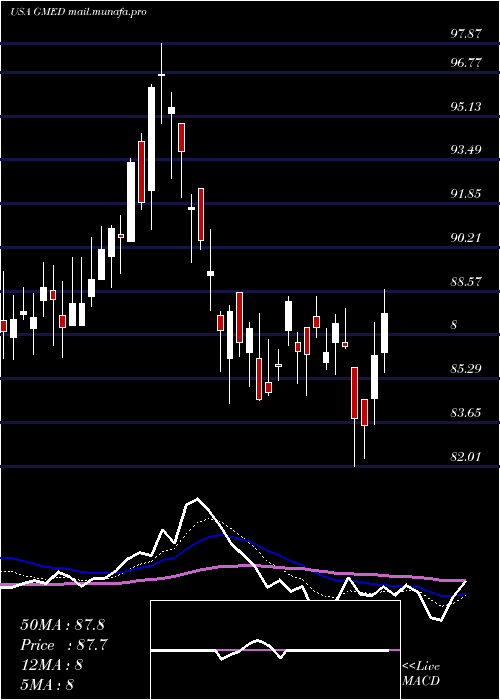Click the 90.21 price level label

coord(466,238)
